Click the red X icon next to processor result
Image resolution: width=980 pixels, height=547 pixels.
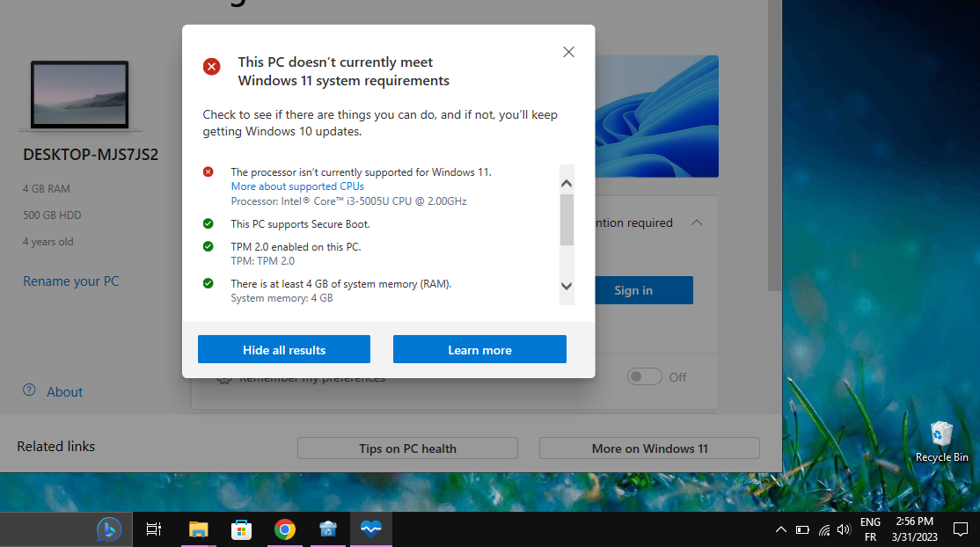[208, 171]
